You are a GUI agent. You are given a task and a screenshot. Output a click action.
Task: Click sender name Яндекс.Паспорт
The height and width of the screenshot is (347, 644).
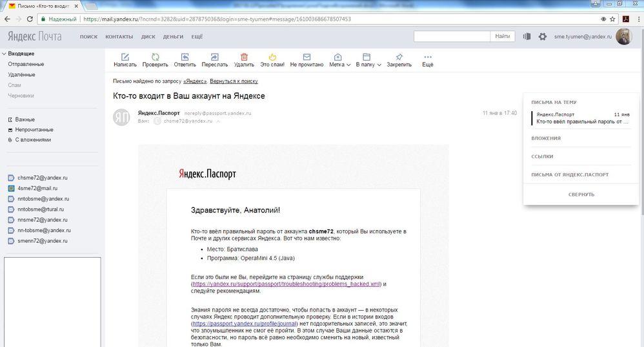159,113
